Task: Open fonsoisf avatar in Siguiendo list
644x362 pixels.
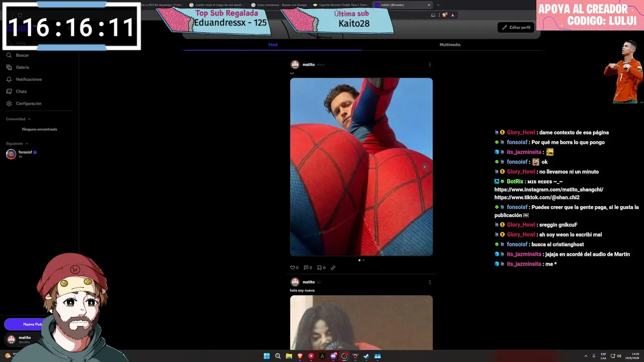Action: coord(11,154)
